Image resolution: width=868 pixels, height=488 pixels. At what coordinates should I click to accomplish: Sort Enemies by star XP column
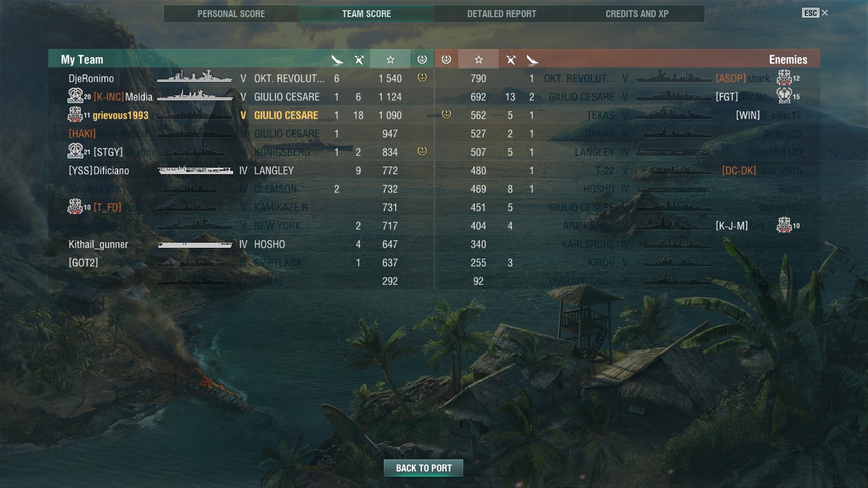point(478,59)
